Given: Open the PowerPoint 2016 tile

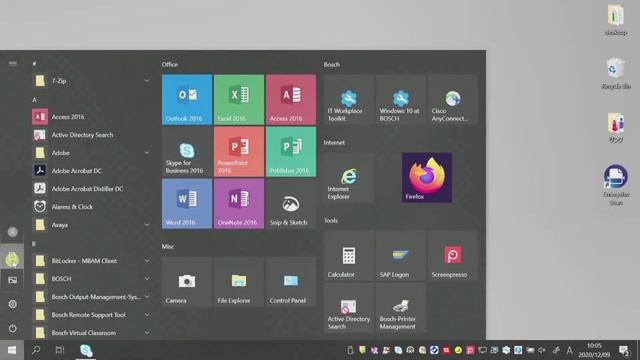Looking at the screenshot, I should (239, 151).
